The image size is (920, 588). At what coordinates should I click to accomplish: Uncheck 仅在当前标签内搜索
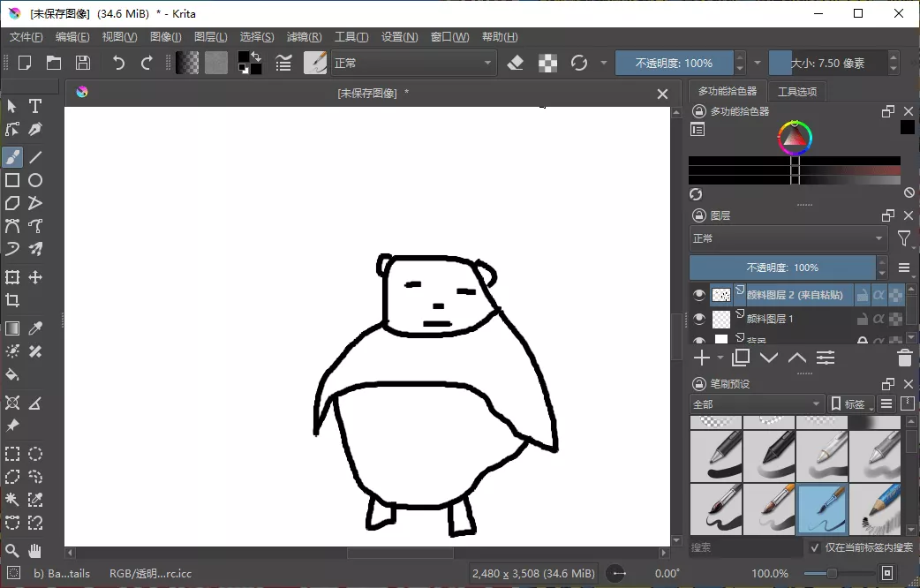pos(814,547)
